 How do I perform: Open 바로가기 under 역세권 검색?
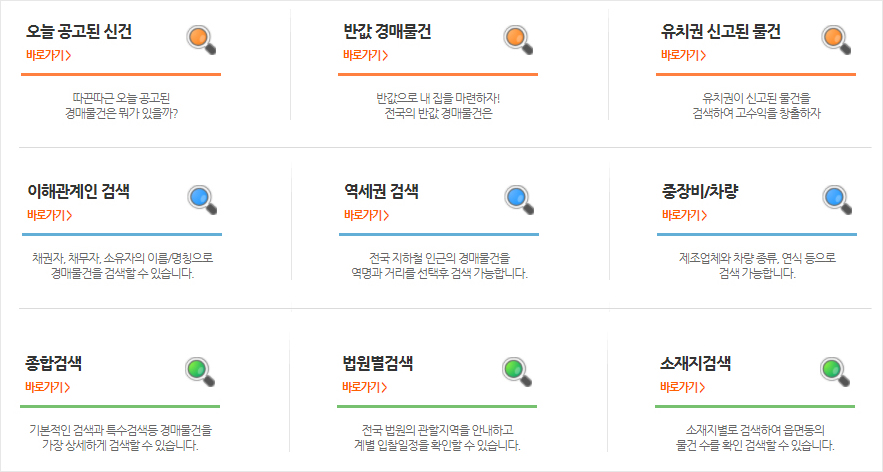pos(365,214)
